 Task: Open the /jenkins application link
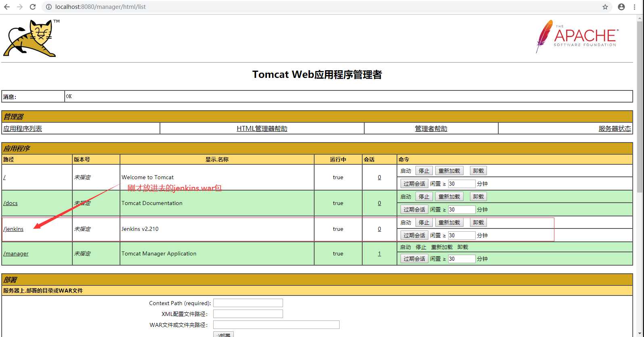tap(13, 229)
